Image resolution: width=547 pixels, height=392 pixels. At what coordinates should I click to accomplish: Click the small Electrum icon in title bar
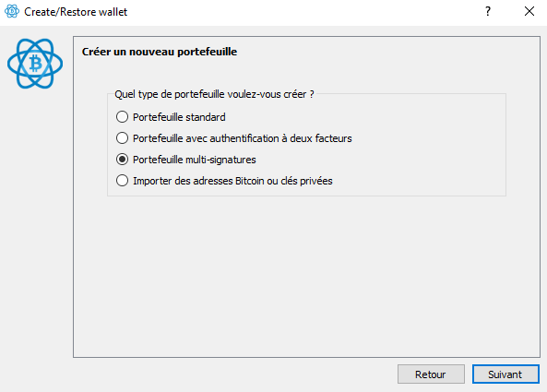[12, 11]
